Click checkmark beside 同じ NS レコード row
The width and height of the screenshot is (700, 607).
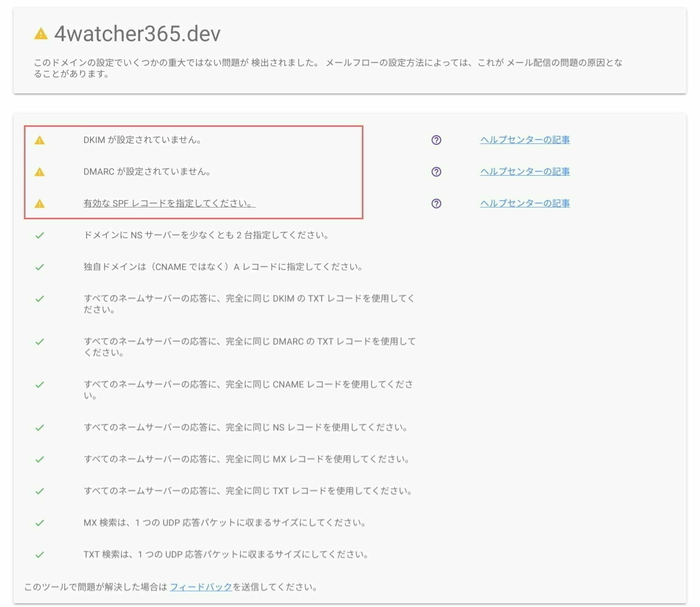click(40, 428)
